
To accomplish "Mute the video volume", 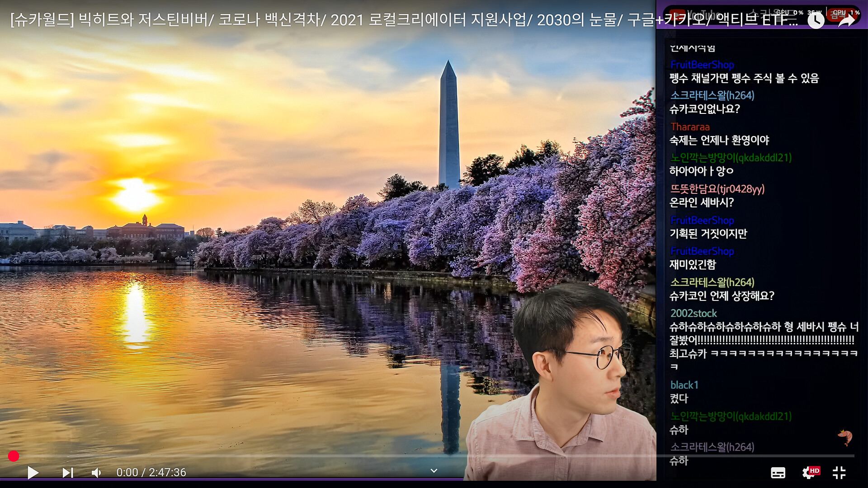I will (x=96, y=473).
